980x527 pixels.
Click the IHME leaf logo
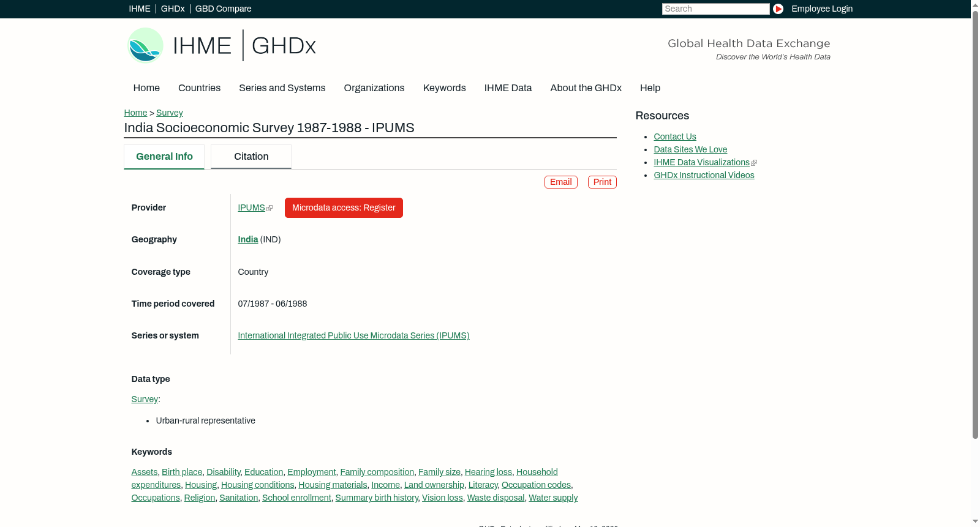[145, 45]
